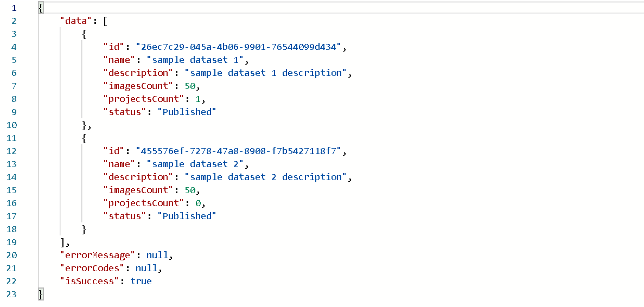Click the "errorMessage" key
Image resolution: width=644 pixels, height=307 pixels.
tap(98, 255)
